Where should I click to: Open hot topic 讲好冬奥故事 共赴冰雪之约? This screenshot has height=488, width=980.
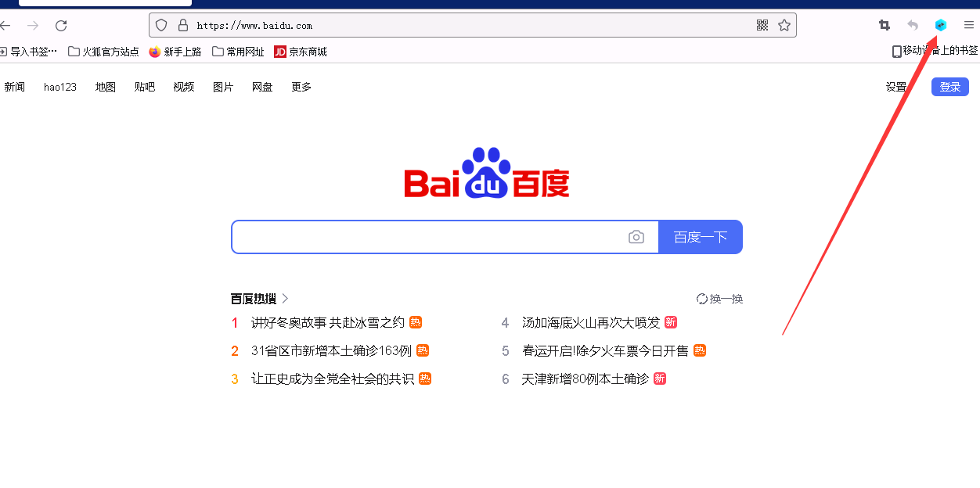[328, 322]
